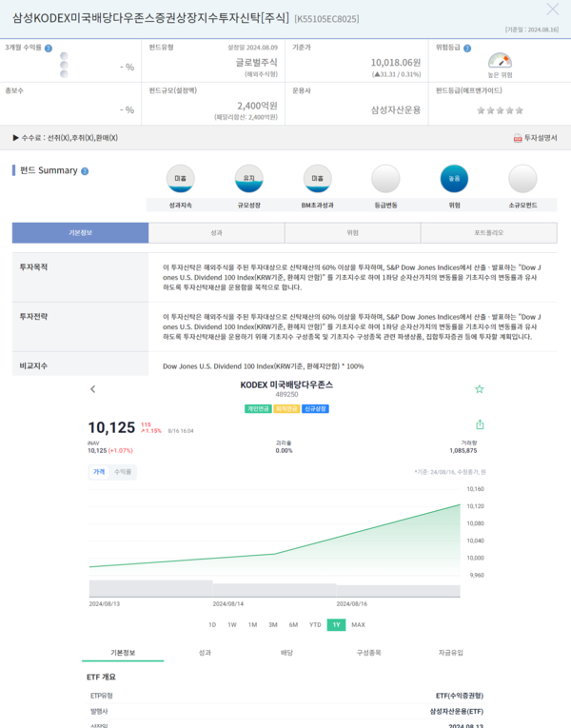Expand the 수수료 disclosure triangle

[x=16, y=138]
